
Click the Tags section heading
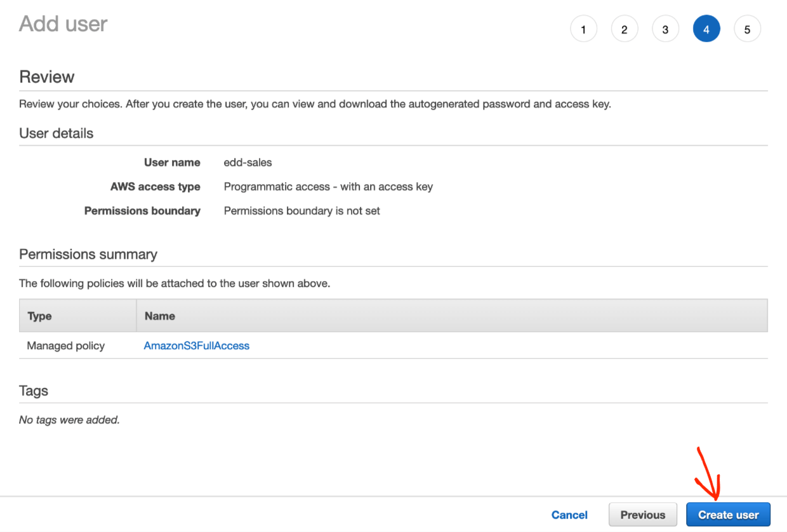tap(34, 390)
